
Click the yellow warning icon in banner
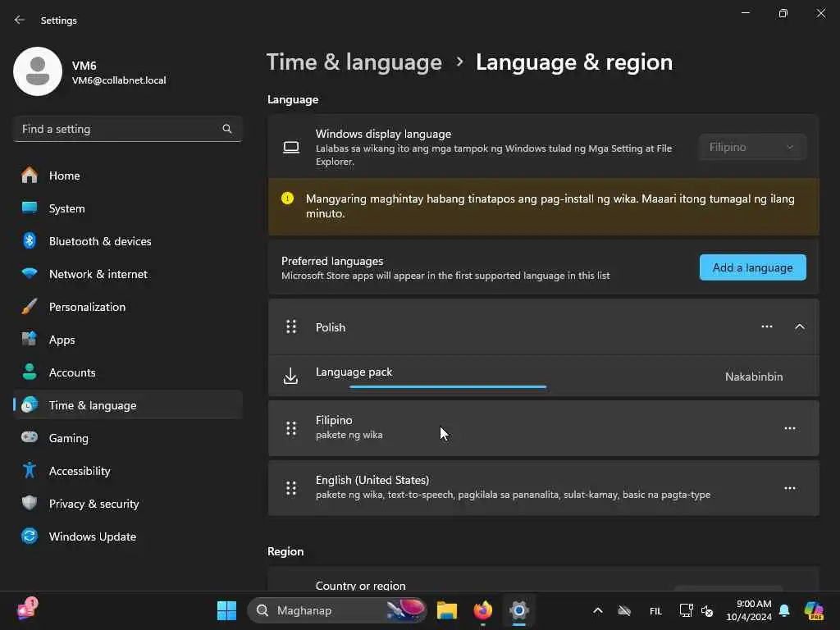tap(288, 199)
